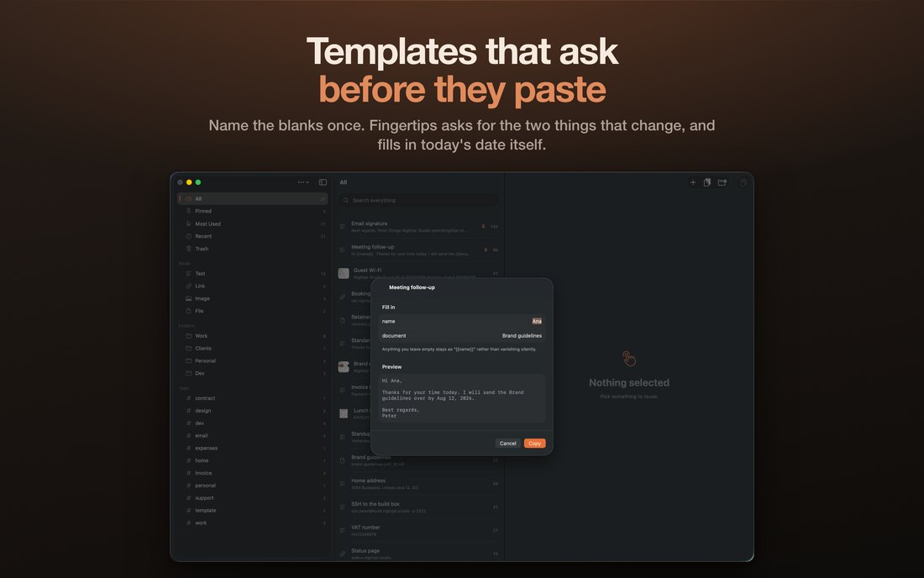Click the pin icon beside Pinned
The height and width of the screenshot is (578, 924).
point(188,211)
